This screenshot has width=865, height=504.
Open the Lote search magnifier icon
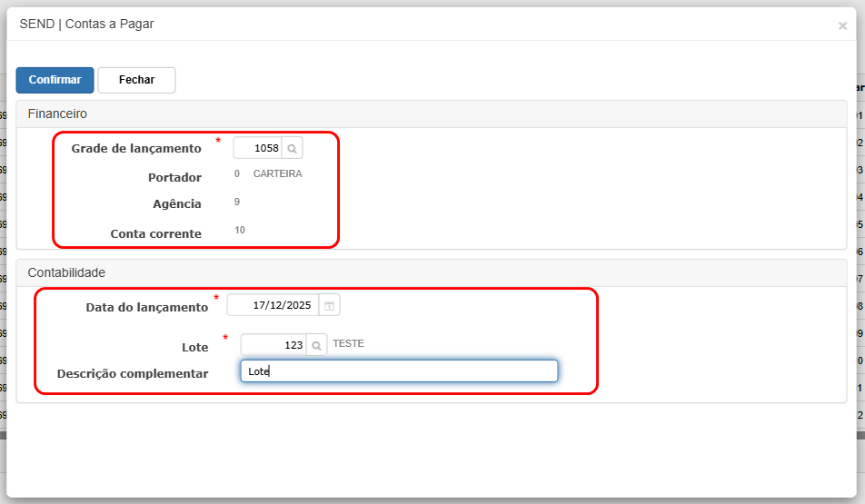pyautogui.click(x=316, y=345)
